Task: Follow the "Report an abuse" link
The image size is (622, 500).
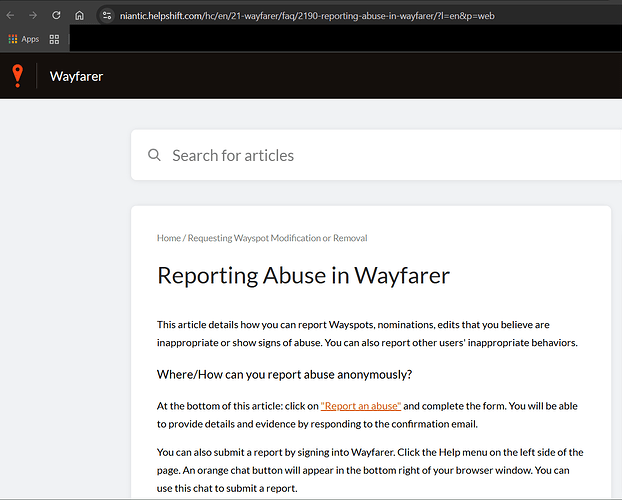Action: coord(361,406)
